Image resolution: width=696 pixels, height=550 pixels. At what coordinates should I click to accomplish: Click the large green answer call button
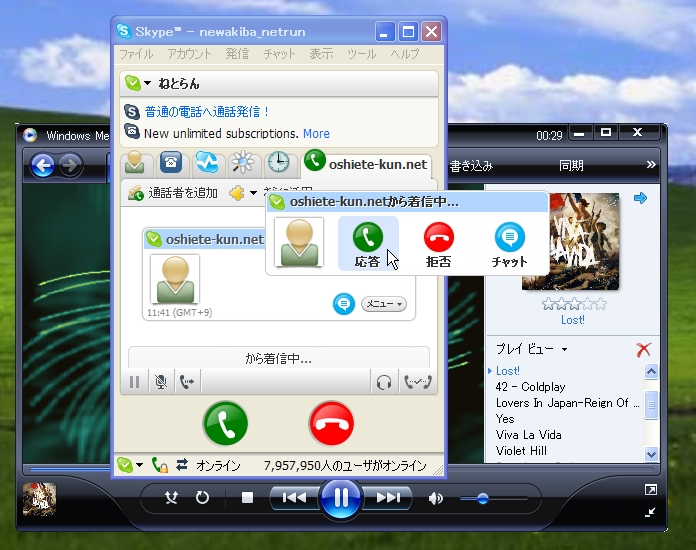click(225, 423)
